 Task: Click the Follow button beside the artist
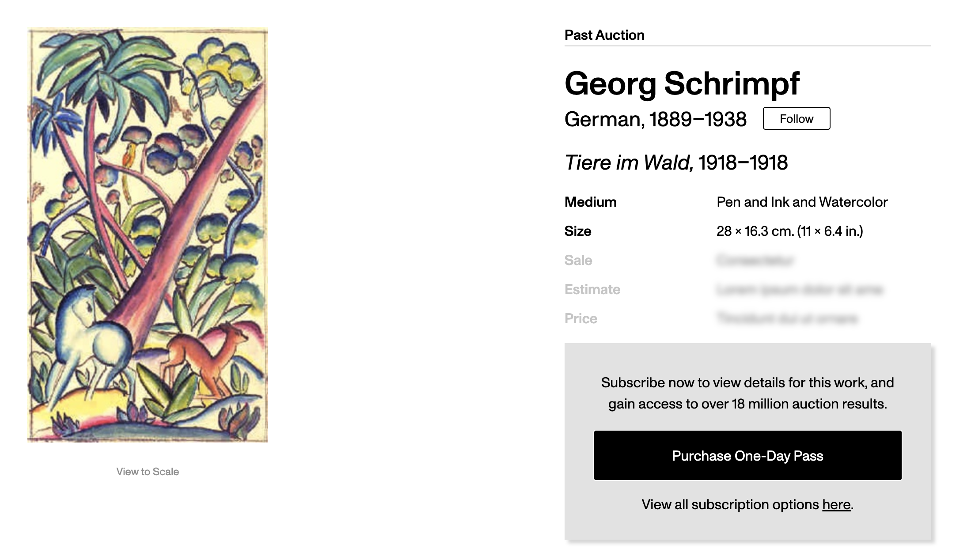coord(796,118)
